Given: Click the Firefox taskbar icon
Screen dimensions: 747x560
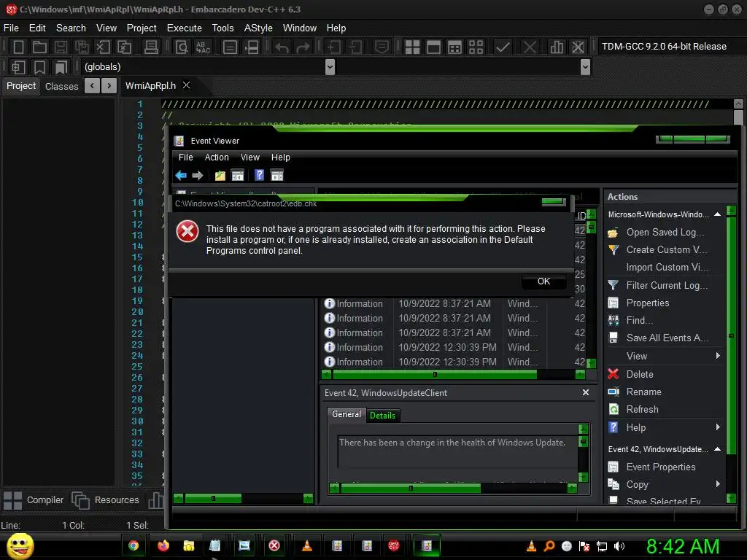Looking at the screenshot, I should [x=163, y=545].
